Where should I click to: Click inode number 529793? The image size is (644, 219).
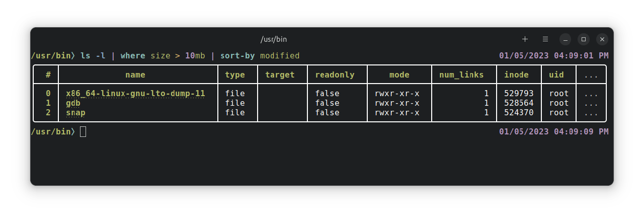click(x=519, y=93)
